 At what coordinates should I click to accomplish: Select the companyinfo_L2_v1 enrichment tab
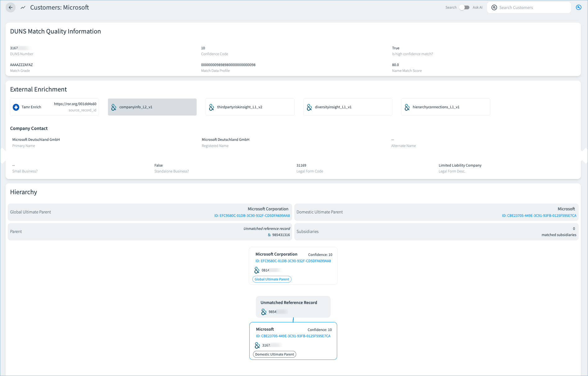coord(152,107)
